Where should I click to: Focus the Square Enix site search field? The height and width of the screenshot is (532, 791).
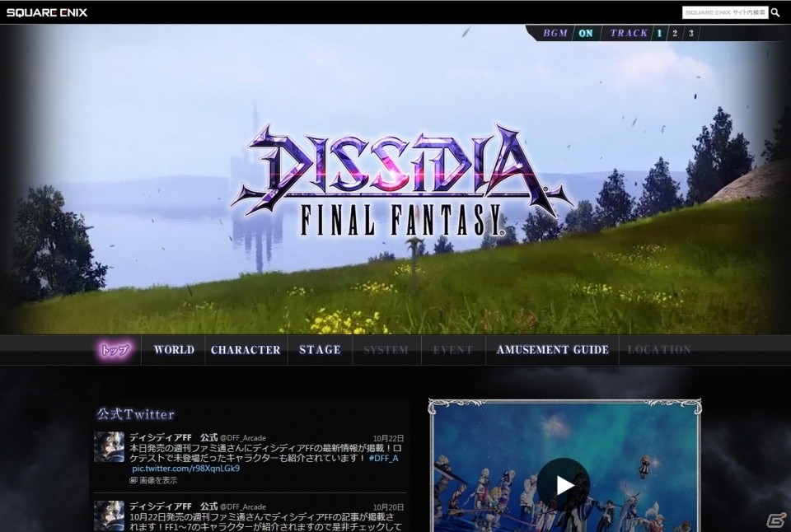click(725, 12)
